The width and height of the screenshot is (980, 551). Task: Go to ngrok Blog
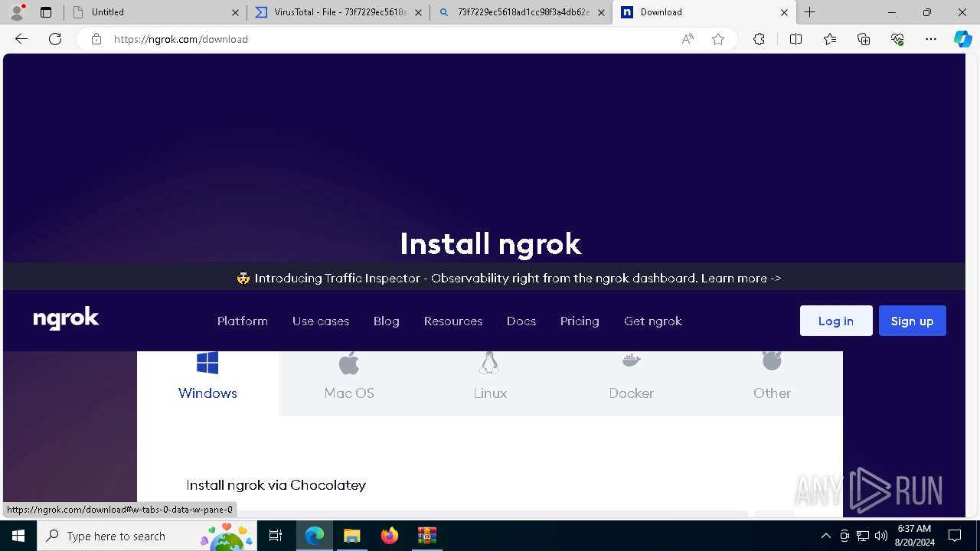(387, 321)
